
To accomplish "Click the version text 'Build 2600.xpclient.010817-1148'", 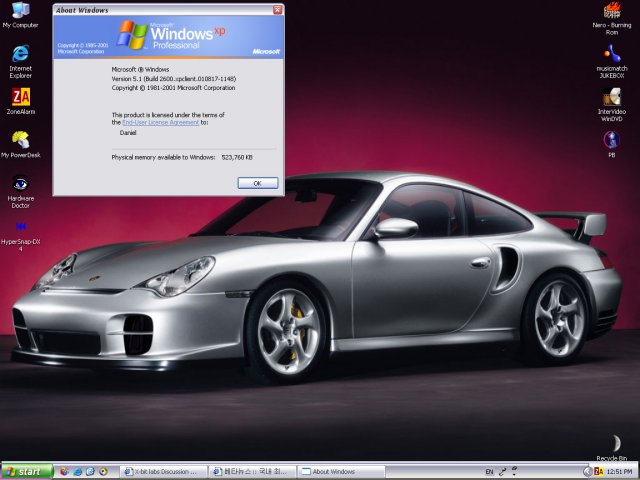I will (x=190, y=78).
